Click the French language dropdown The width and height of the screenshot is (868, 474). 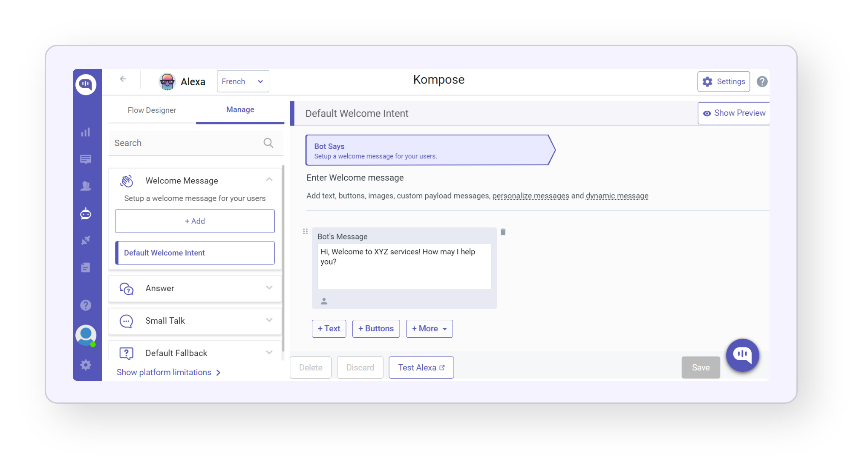pyautogui.click(x=242, y=81)
